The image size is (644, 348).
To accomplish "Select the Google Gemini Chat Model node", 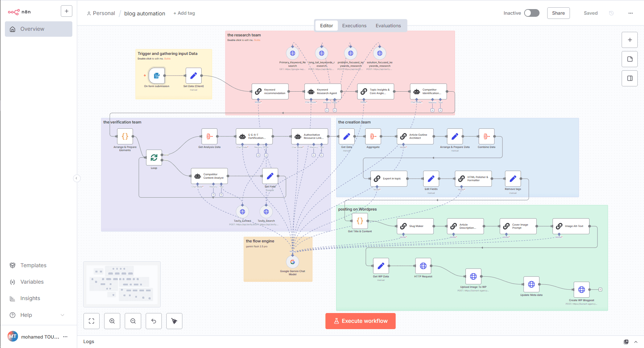I will click(292, 262).
